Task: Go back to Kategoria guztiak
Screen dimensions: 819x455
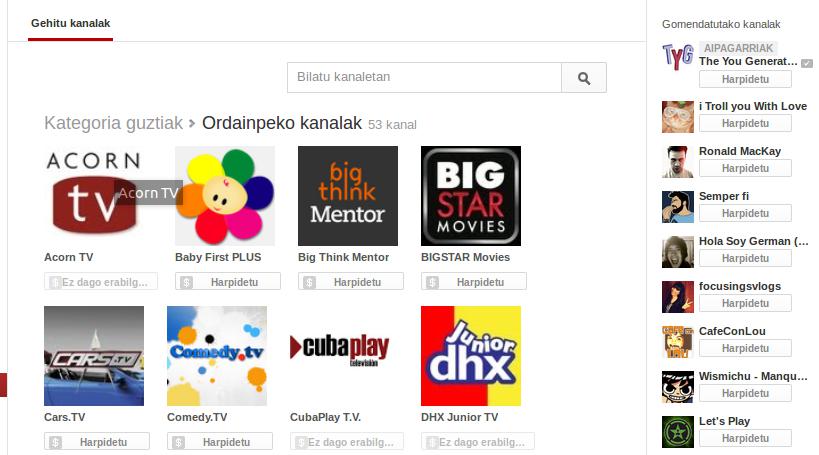Action: point(113,123)
